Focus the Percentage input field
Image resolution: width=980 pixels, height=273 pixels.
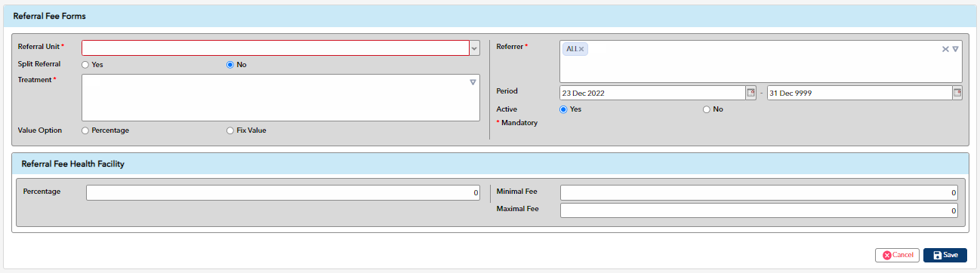[x=283, y=192]
